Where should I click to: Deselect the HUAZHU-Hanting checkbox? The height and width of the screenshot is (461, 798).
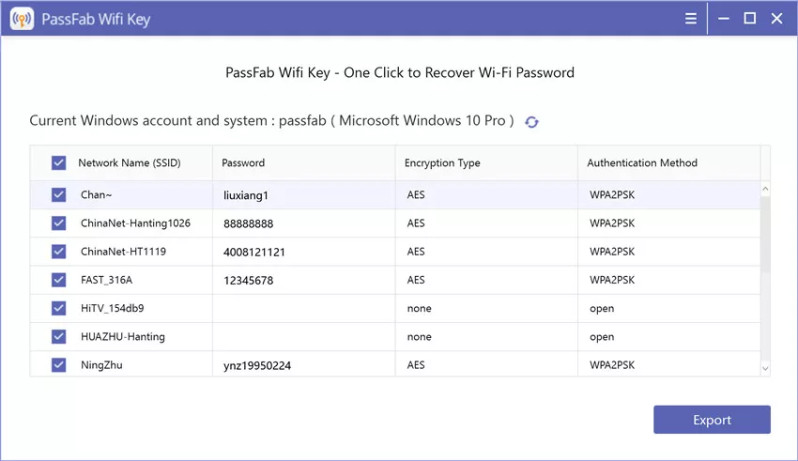[x=59, y=336]
